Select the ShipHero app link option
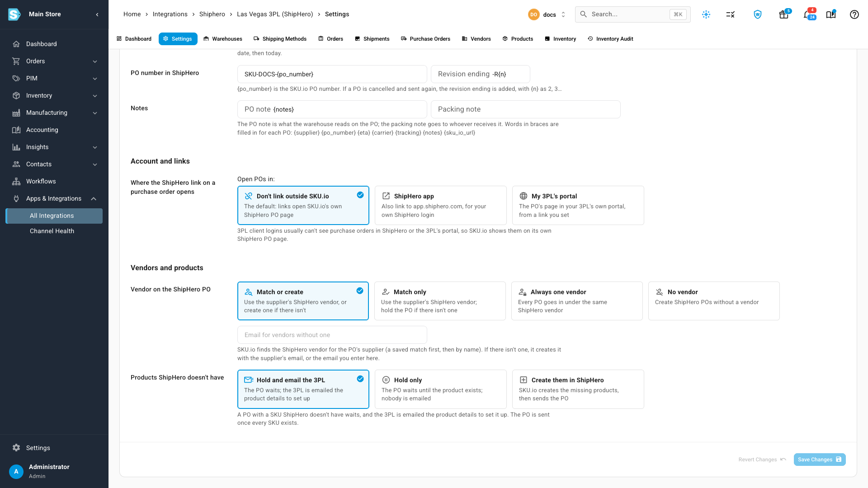This screenshot has height=488, width=868. 440,205
